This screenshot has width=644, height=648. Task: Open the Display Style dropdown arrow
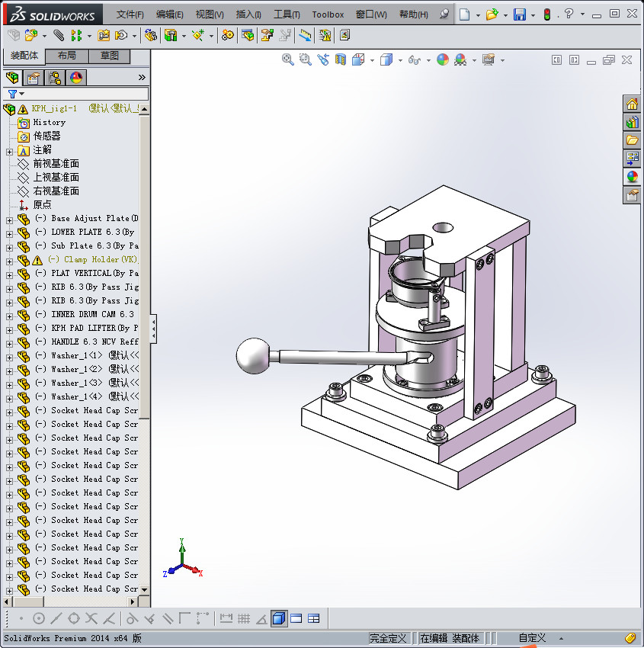coord(400,61)
